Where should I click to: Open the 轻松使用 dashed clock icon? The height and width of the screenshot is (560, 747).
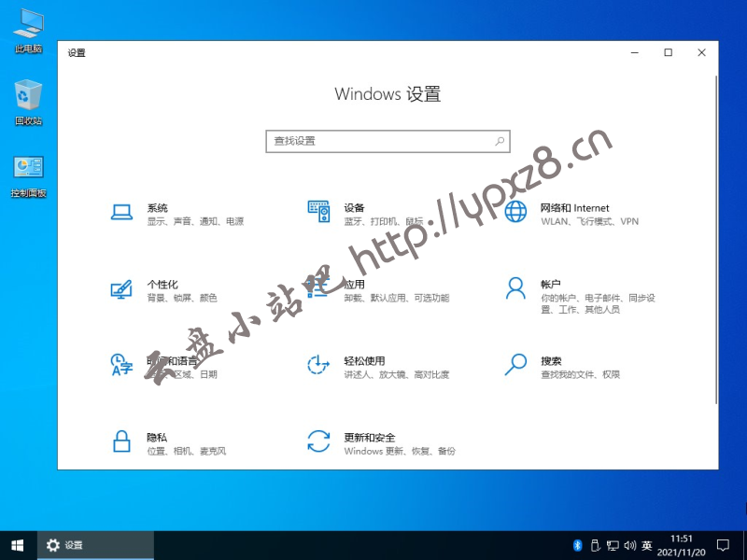pyautogui.click(x=318, y=365)
